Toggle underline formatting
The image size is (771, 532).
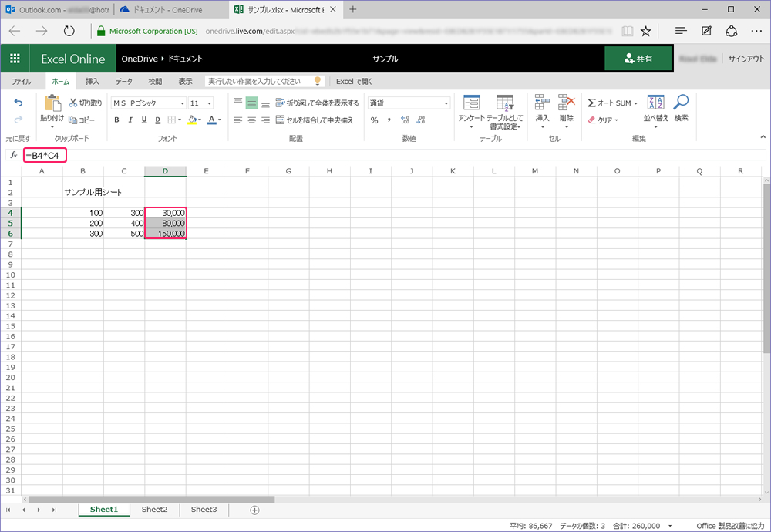pyautogui.click(x=144, y=120)
